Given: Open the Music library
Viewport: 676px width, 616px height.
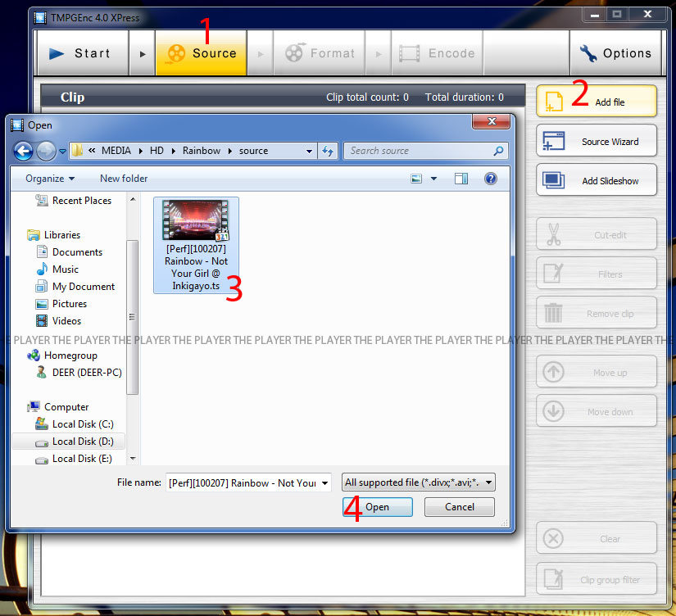Looking at the screenshot, I should pos(57,269).
